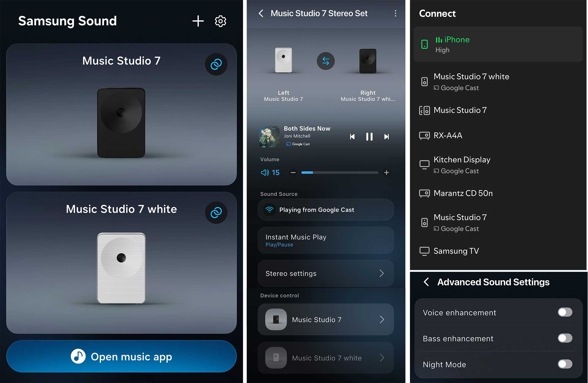
Task: Select Music Studio 7 white Google Cast
Action: tap(498, 82)
